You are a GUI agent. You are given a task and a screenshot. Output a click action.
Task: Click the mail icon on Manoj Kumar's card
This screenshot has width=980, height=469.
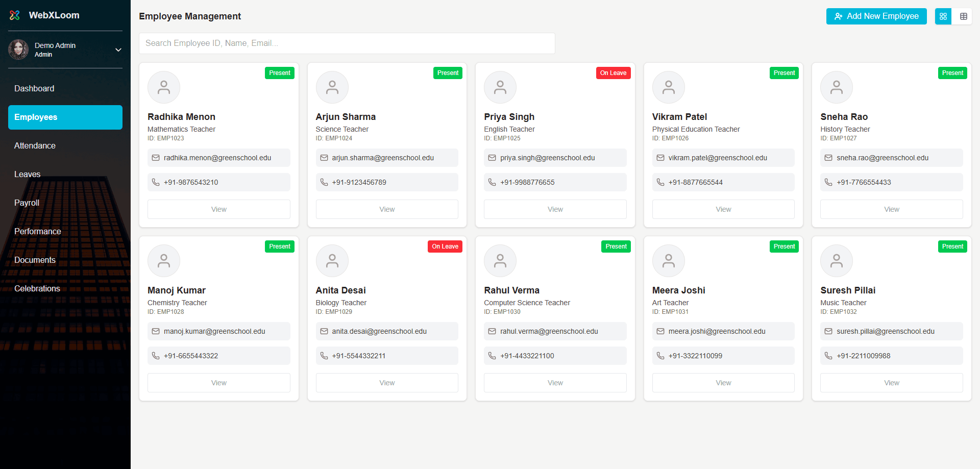(x=156, y=332)
